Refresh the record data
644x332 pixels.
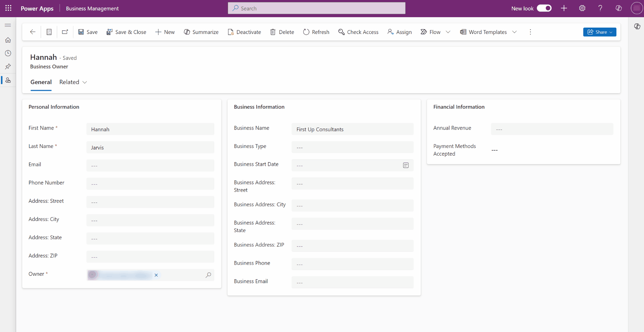coord(316,32)
